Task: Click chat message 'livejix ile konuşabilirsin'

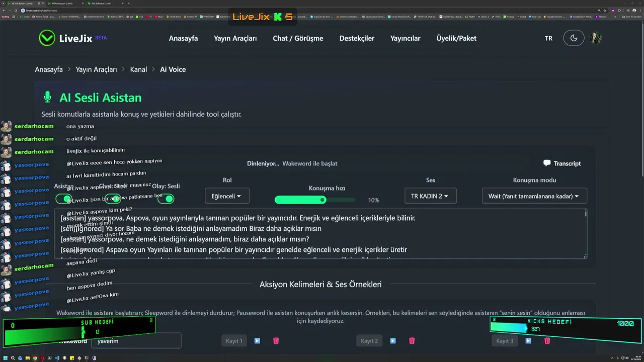Action: click(x=96, y=150)
